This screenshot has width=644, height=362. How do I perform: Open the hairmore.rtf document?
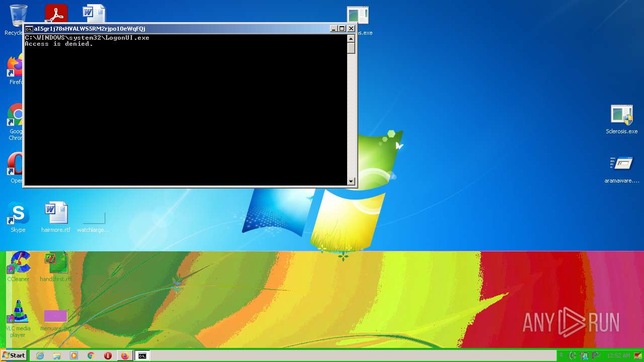pos(56,218)
